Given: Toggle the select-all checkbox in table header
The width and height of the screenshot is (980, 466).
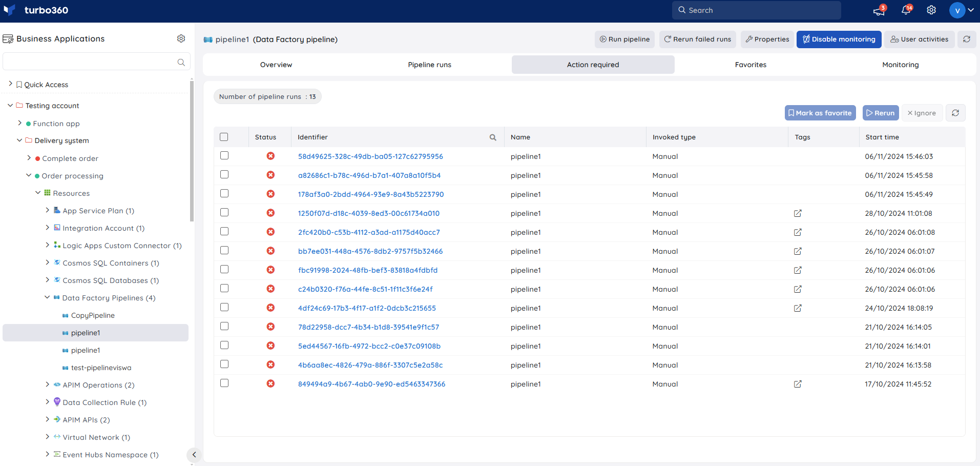Looking at the screenshot, I should (224, 137).
